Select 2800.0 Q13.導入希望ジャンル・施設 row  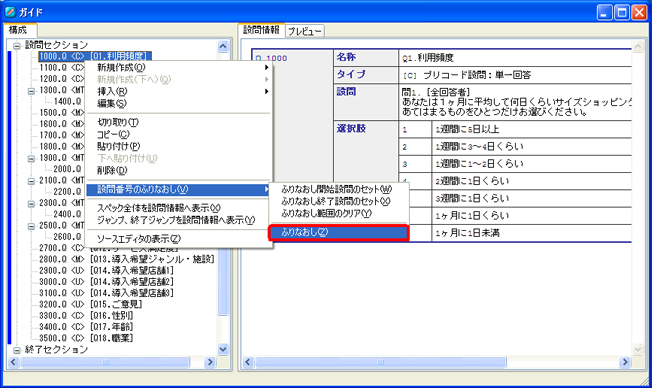point(127,259)
